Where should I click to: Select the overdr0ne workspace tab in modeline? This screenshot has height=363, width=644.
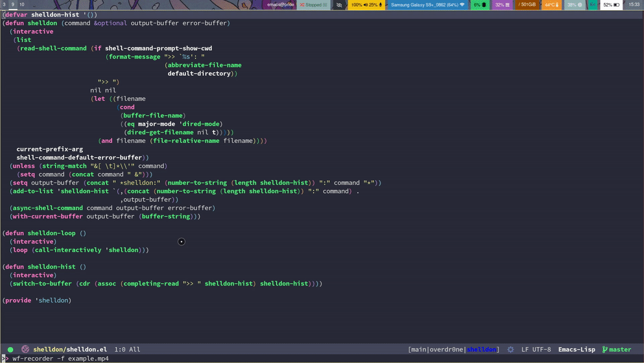pos(447,349)
